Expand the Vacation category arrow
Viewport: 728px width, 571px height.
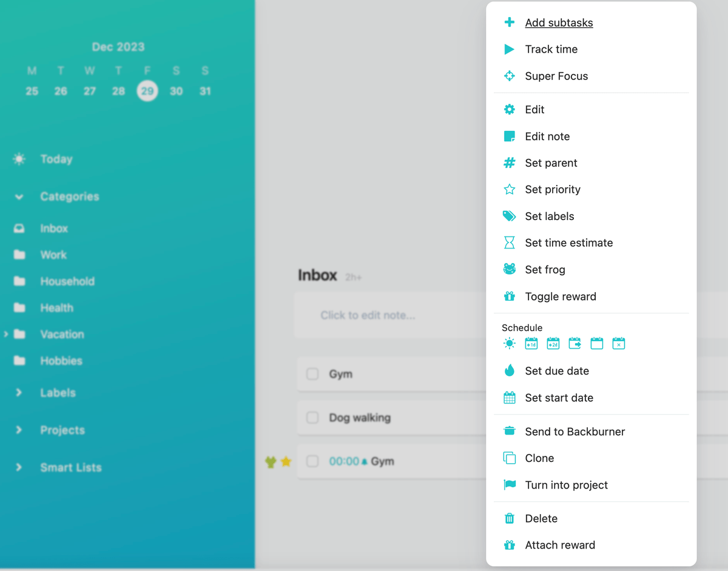tap(6, 334)
